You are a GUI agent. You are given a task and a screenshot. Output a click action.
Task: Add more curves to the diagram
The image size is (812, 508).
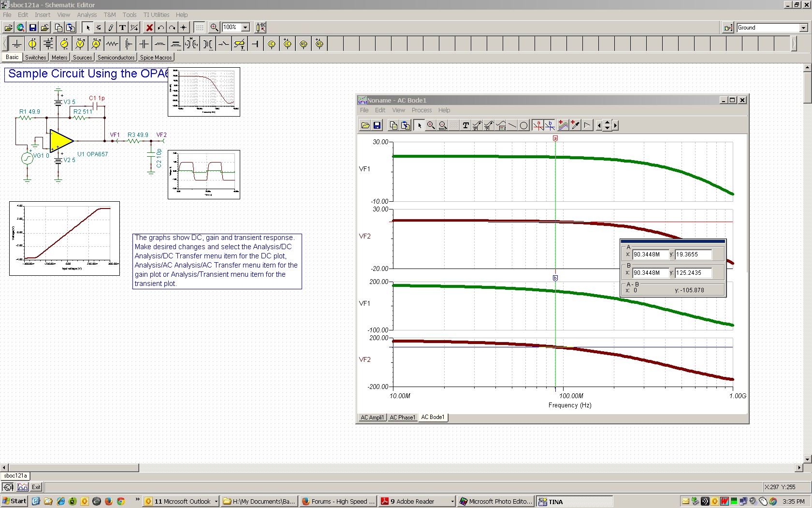[563, 126]
